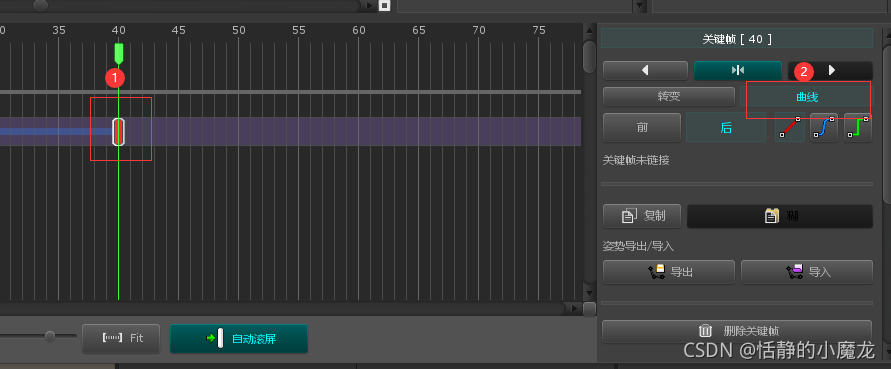Toggle the 自动滚屏 auto-scroll button
This screenshot has width=891, height=369.
click(x=239, y=339)
